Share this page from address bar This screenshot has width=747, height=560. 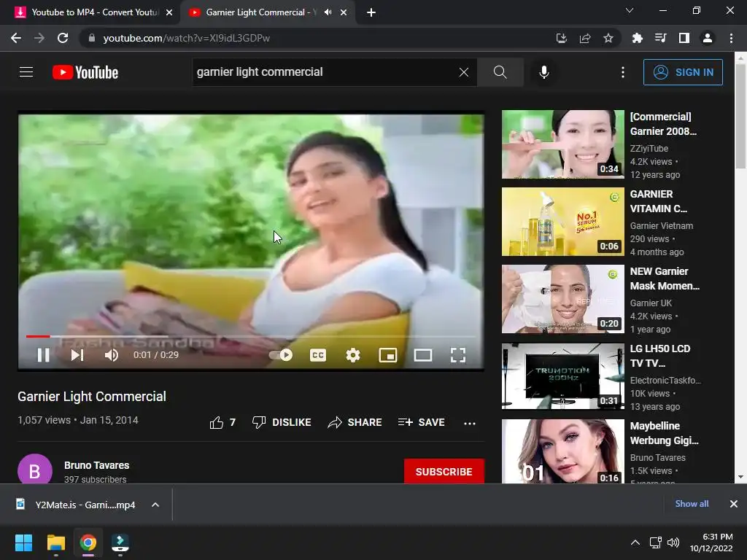(585, 38)
